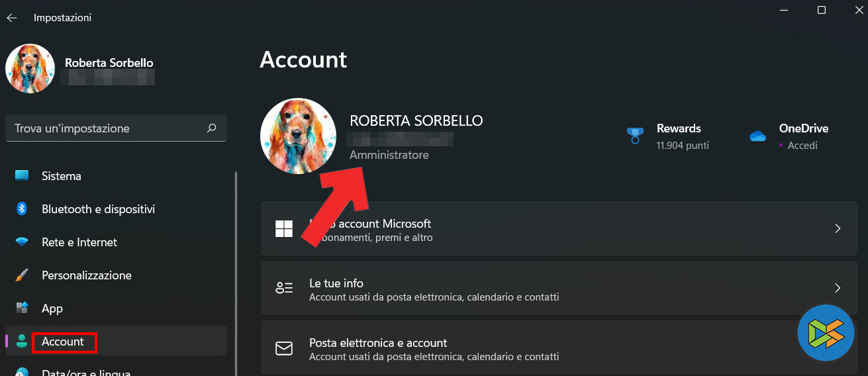Open Data/ora e lingua section
The image size is (868, 376).
click(86, 372)
